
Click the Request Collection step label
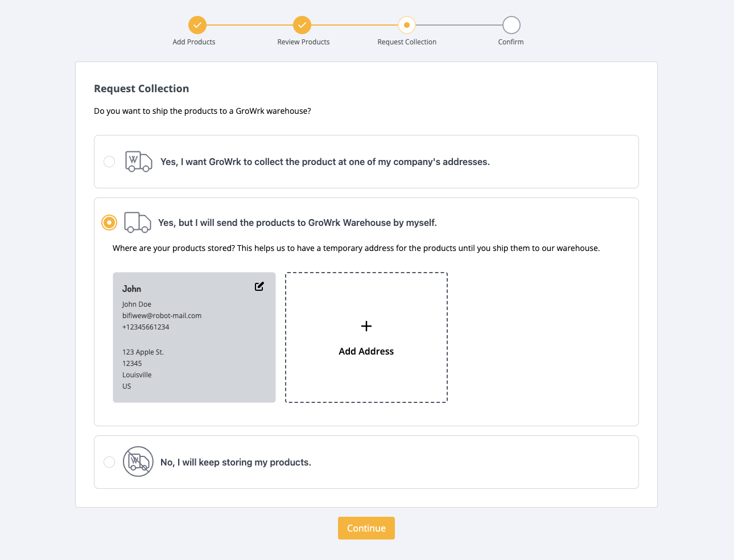[407, 42]
